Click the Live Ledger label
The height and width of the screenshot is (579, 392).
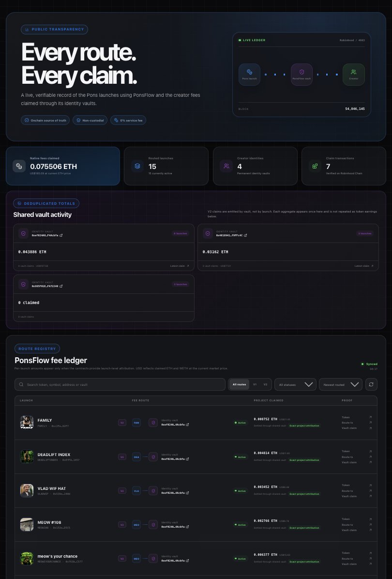pos(252,40)
